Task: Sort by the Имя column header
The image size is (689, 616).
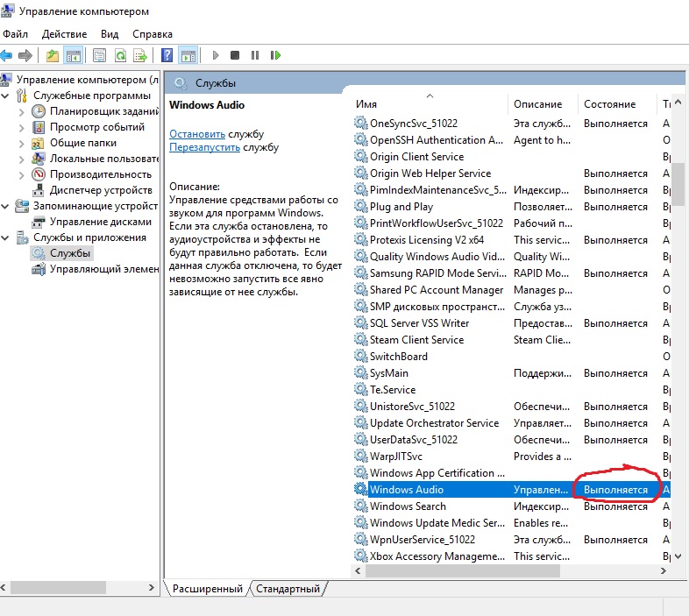Action: coord(430,104)
